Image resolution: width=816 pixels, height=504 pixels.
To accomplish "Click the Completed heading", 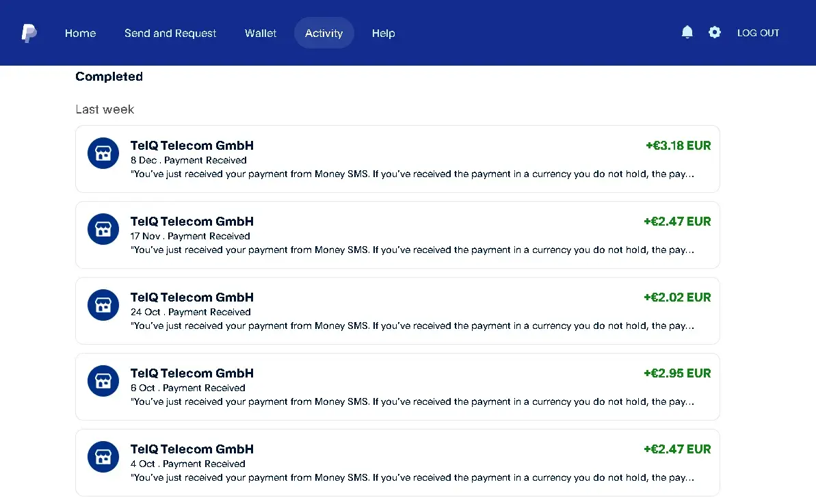I will (x=109, y=77).
